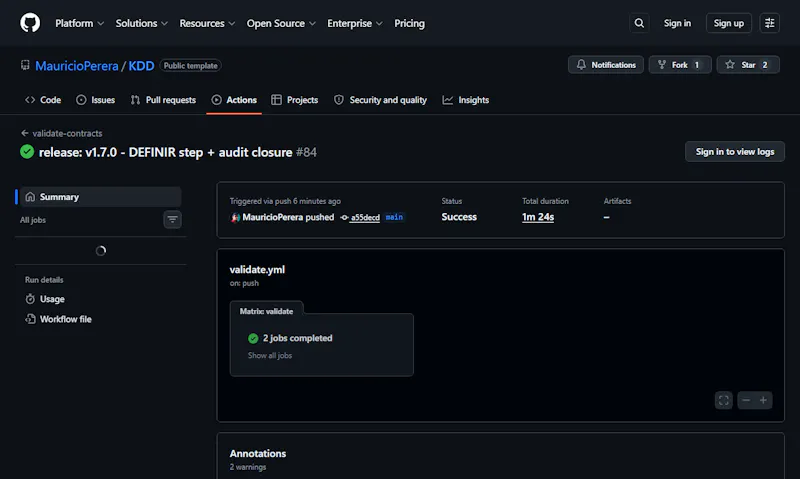The height and width of the screenshot is (479, 800).
Task: Click the Public template badge
Action: click(x=190, y=66)
